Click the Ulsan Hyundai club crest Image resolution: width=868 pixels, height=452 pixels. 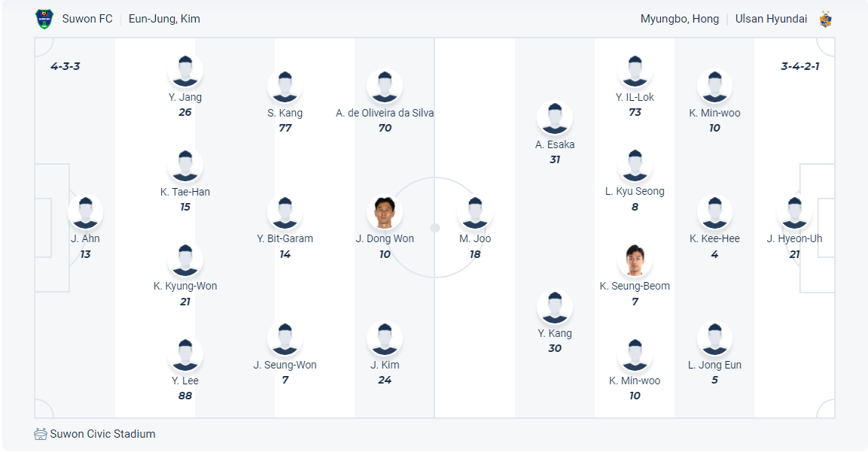(x=826, y=19)
